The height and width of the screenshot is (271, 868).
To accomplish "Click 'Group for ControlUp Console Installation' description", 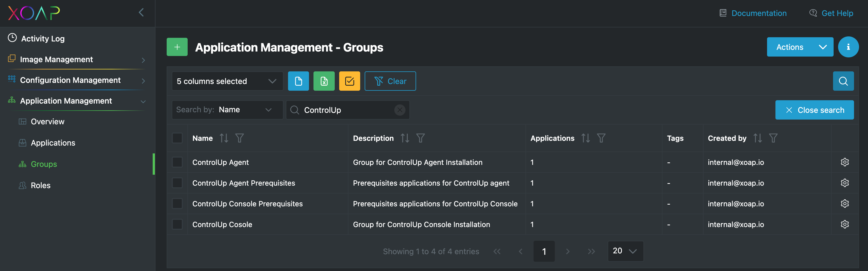I will pyautogui.click(x=421, y=225).
